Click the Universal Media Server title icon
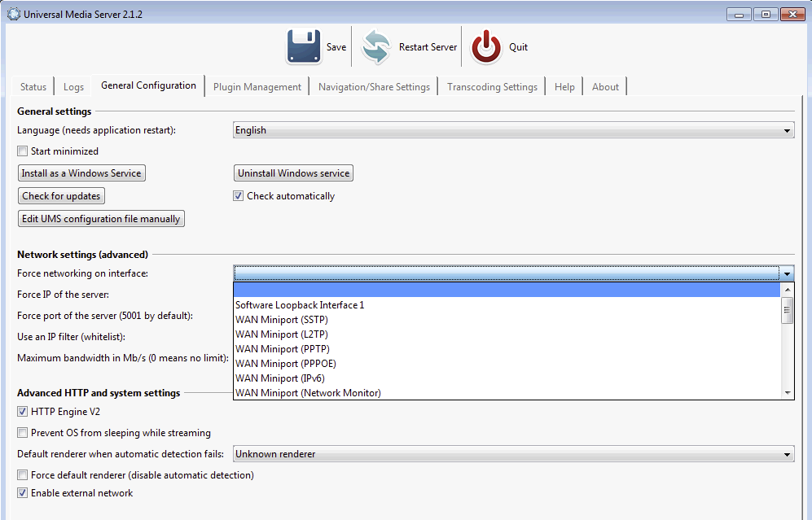812x520 pixels. pyautogui.click(x=14, y=14)
